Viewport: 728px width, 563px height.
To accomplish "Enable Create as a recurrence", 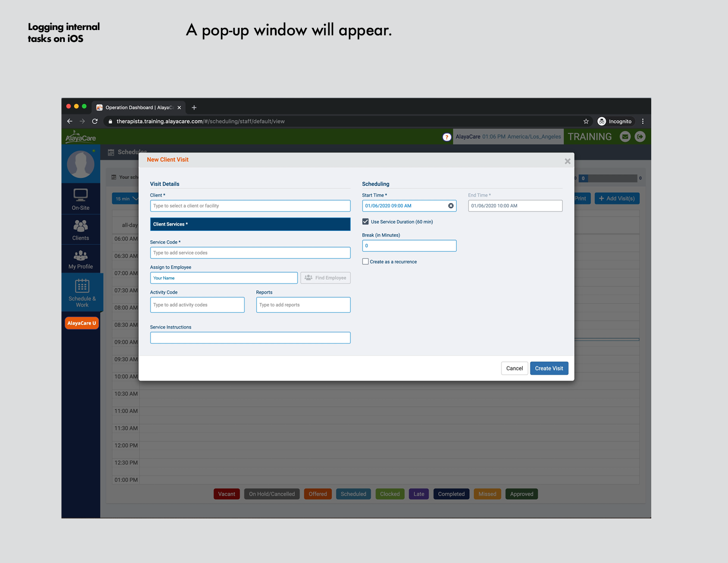I will pyautogui.click(x=365, y=261).
